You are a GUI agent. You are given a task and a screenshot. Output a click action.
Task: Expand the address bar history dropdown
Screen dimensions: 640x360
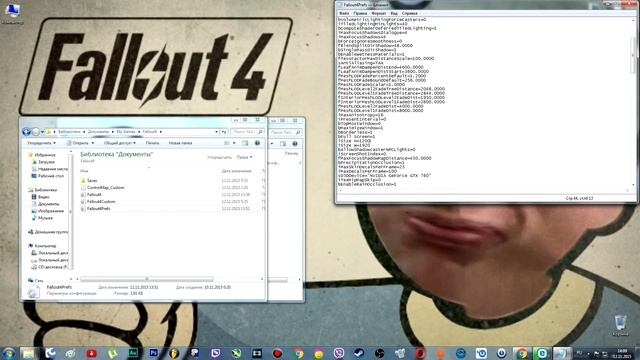216,132
